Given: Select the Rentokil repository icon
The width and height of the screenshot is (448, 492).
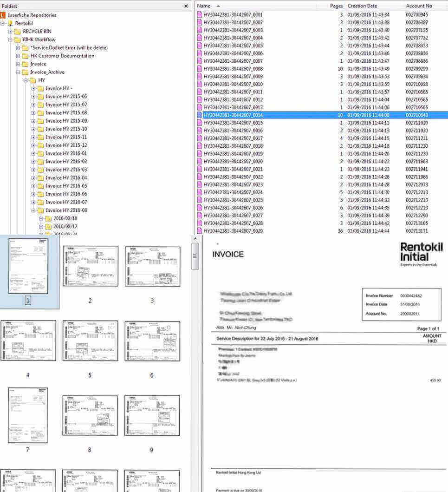Looking at the screenshot, I should pos(10,23).
